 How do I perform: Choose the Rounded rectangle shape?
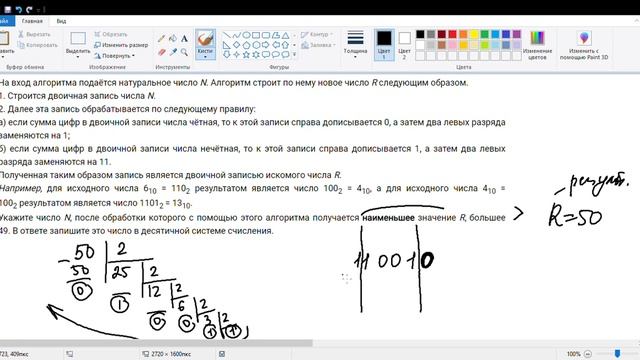click(266, 36)
